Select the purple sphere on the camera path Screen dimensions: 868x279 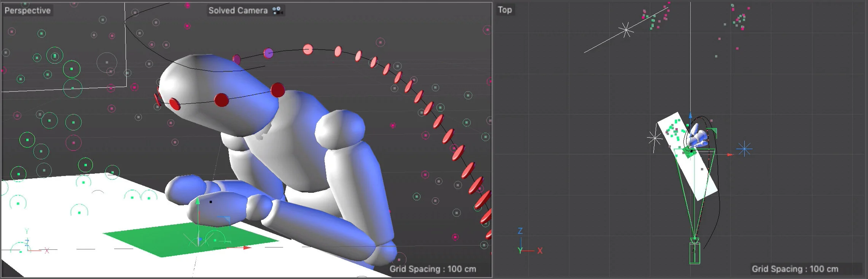pyautogui.click(x=268, y=53)
